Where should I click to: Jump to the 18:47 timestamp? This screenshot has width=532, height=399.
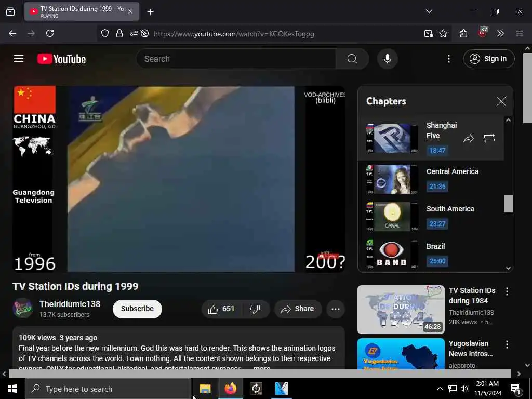point(437,150)
